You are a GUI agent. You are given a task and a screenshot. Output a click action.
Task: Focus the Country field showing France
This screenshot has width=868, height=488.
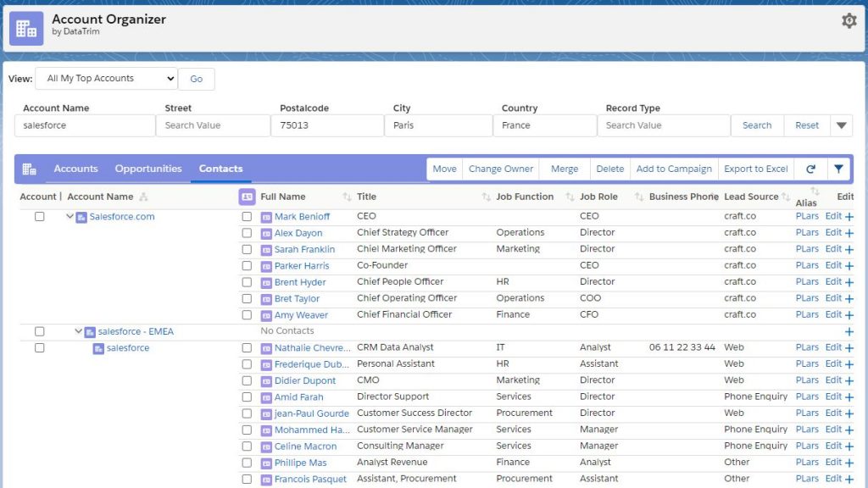tap(545, 125)
